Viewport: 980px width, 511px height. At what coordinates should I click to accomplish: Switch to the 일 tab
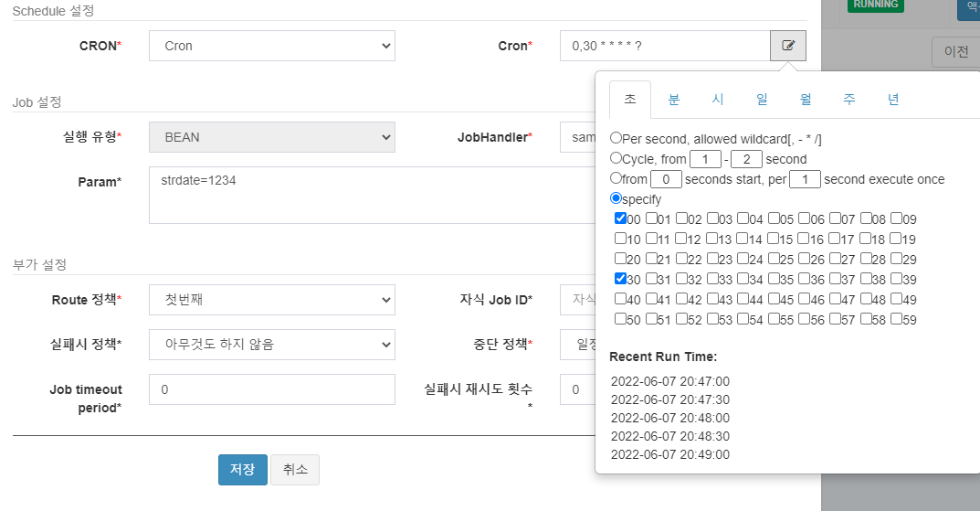coord(762,99)
